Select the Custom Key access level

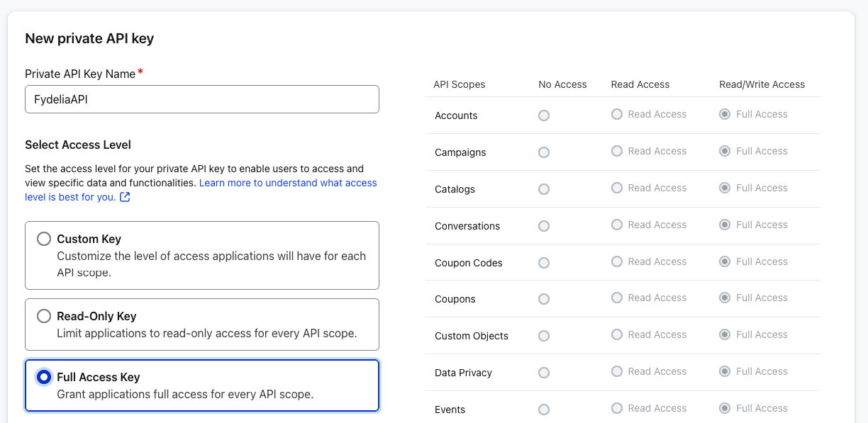pos(44,239)
